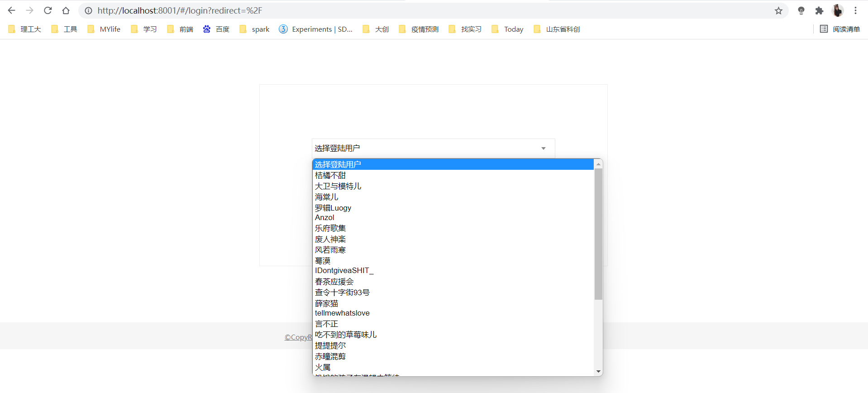Open the spark bookmark folder

[254, 29]
